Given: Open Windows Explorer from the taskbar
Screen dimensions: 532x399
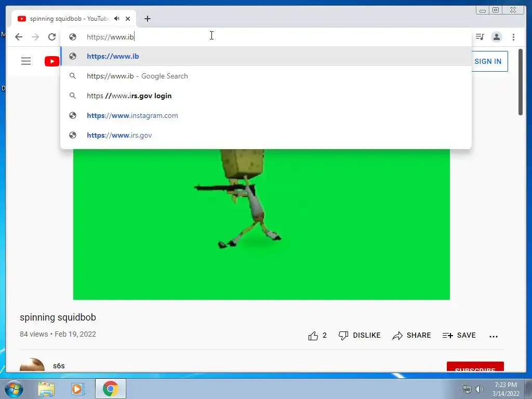Looking at the screenshot, I should pyautogui.click(x=46, y=389).
